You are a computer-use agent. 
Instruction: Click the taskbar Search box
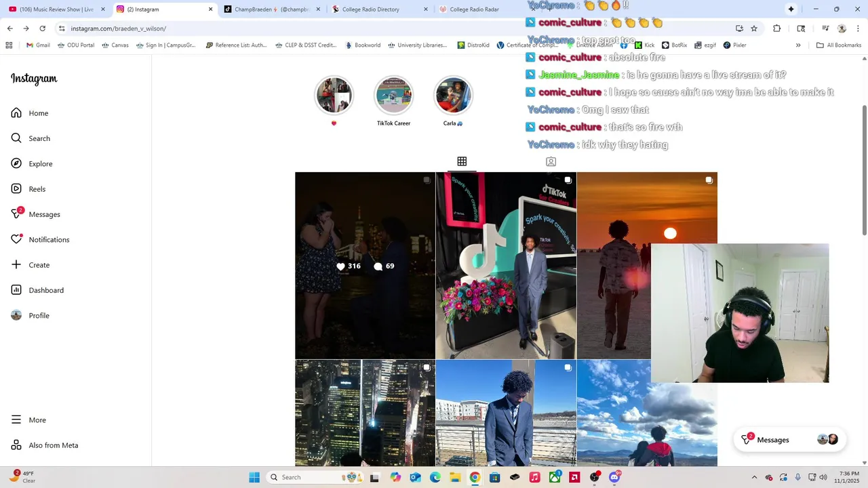pyautogui.click(x=315, y=477)
